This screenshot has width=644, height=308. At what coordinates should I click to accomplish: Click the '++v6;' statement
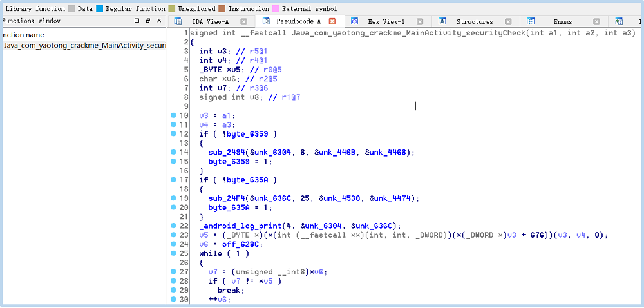pos(220,300)
